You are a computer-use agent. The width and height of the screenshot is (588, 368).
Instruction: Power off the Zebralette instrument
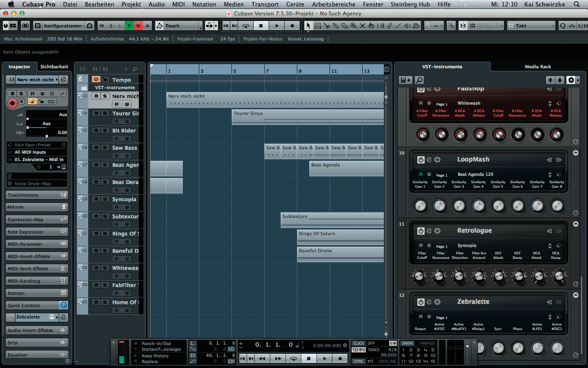tap(421, 302)
